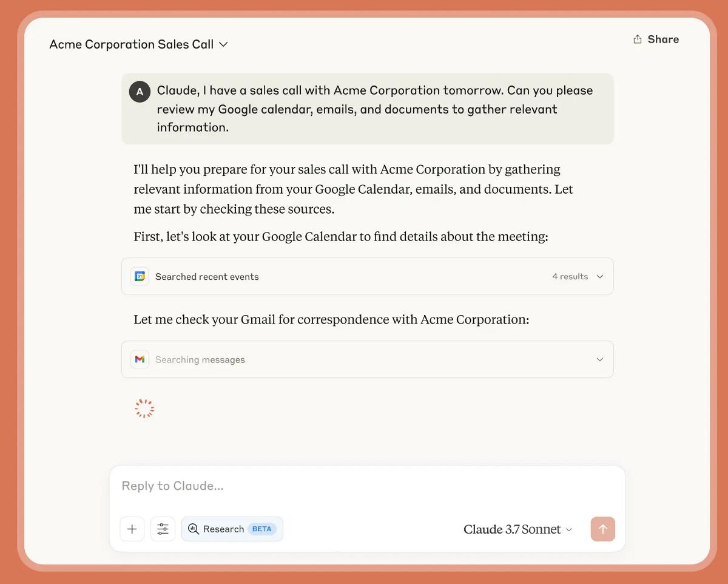Expand the conversation title chevron
Image resolution: width=728 pixels, height=584 pixels.
[223, 44]
